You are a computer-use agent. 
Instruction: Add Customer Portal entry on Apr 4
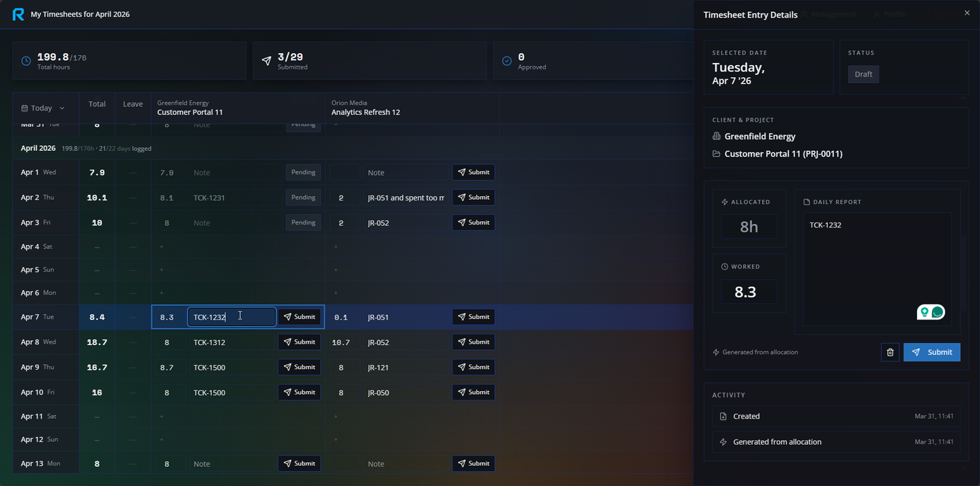point(161,247)
